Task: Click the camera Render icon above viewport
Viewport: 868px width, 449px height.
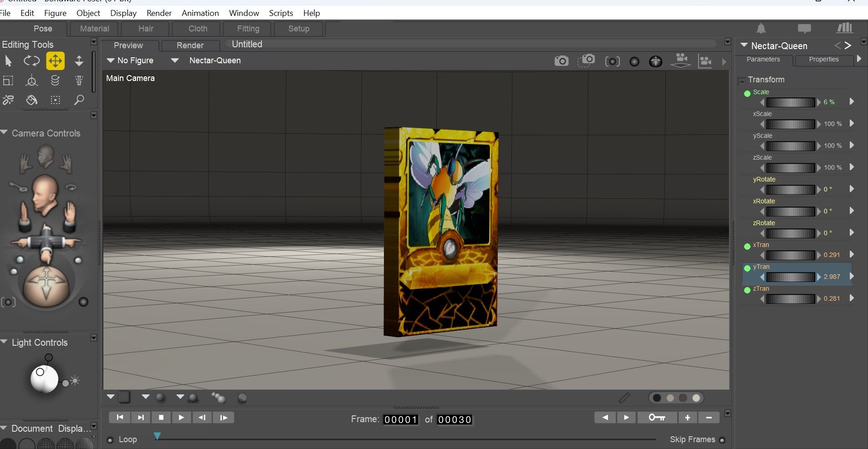Action: [562, 61]
